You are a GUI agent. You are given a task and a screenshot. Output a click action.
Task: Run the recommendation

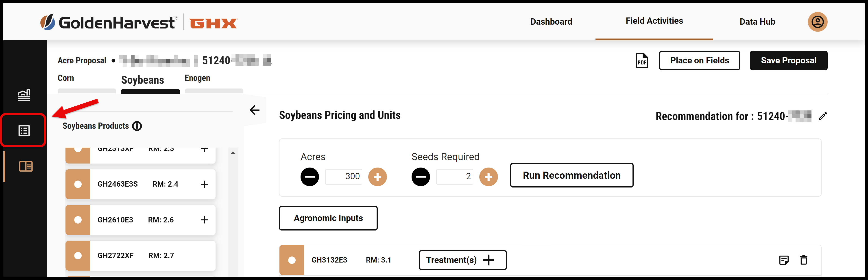[571, 175]
